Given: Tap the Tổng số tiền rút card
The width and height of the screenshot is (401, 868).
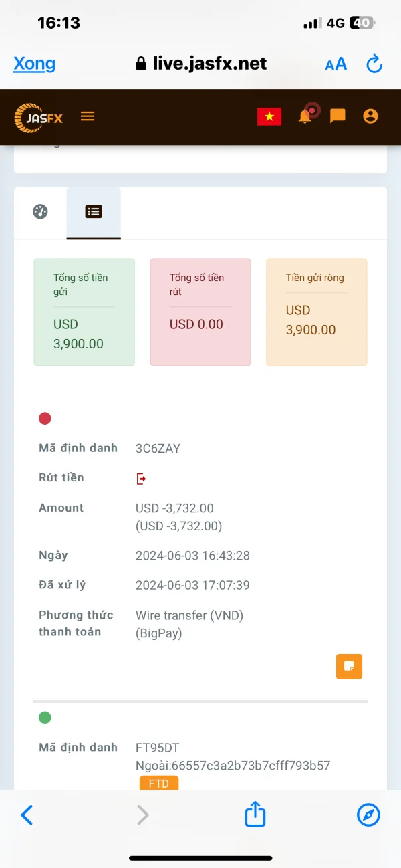Looking at the screenshot, I should coord(200,312).
